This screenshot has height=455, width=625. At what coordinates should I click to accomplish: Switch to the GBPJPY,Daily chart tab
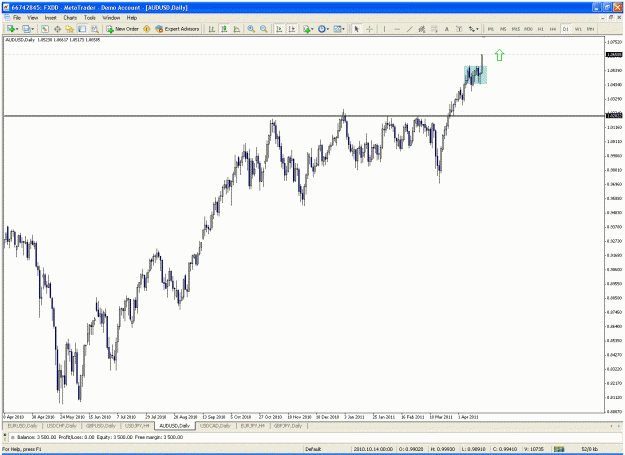pyautogui.click(x=288, y=426)
